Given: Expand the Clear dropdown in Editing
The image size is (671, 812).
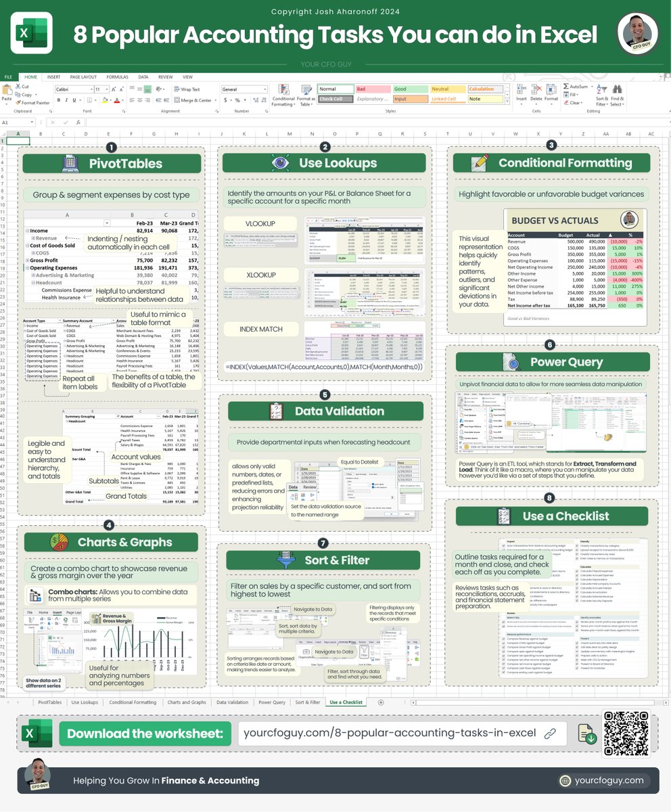Looking at the screenshot, I should pyautogui.click(x=583, y=103).
